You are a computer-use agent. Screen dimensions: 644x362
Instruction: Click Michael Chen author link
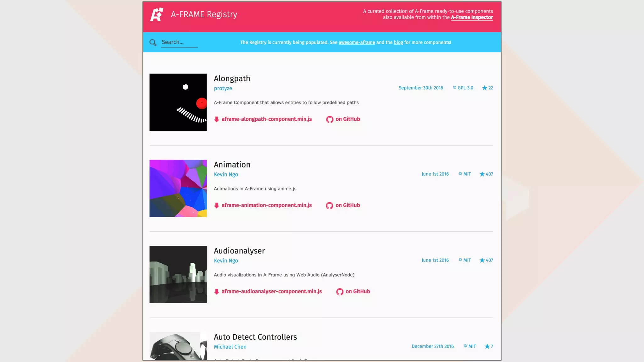(x=230, y=347)
